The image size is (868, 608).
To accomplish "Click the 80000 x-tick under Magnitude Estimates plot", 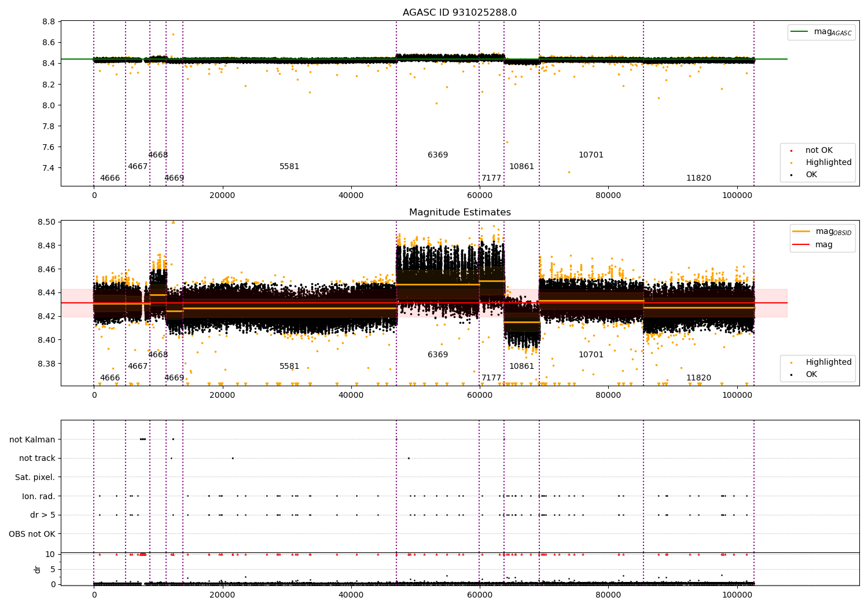I will click(x=608, y=395).
